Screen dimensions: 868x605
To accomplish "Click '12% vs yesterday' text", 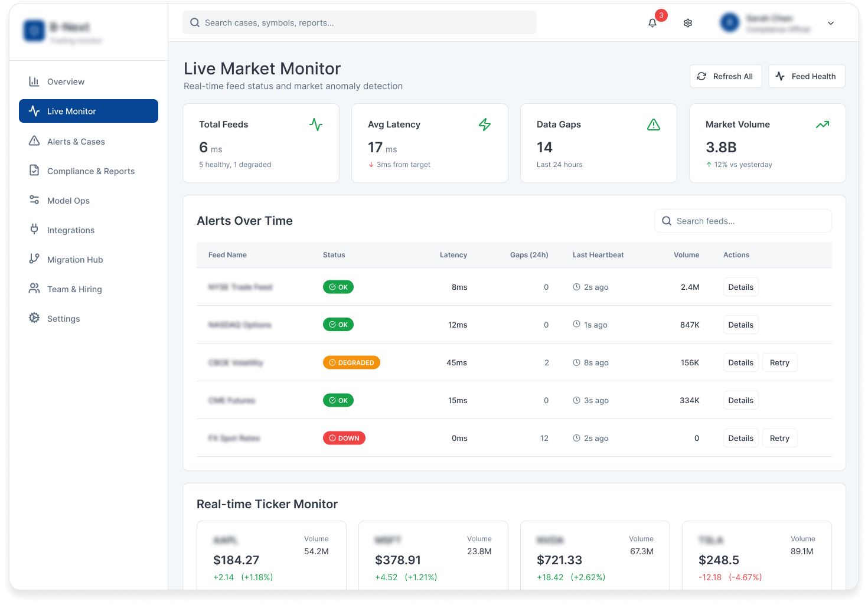I will tap(743, 165).
